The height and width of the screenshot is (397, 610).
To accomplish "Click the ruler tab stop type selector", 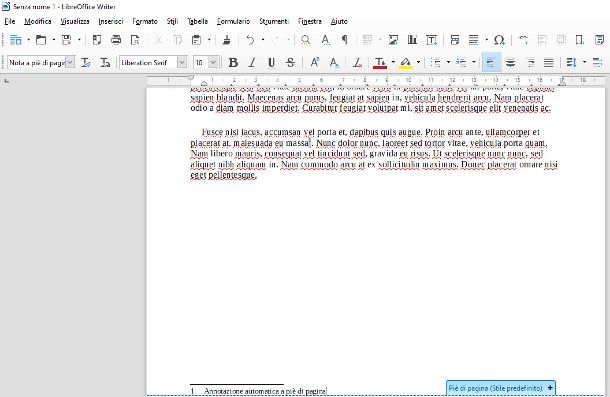I will (x=7, y=81).
